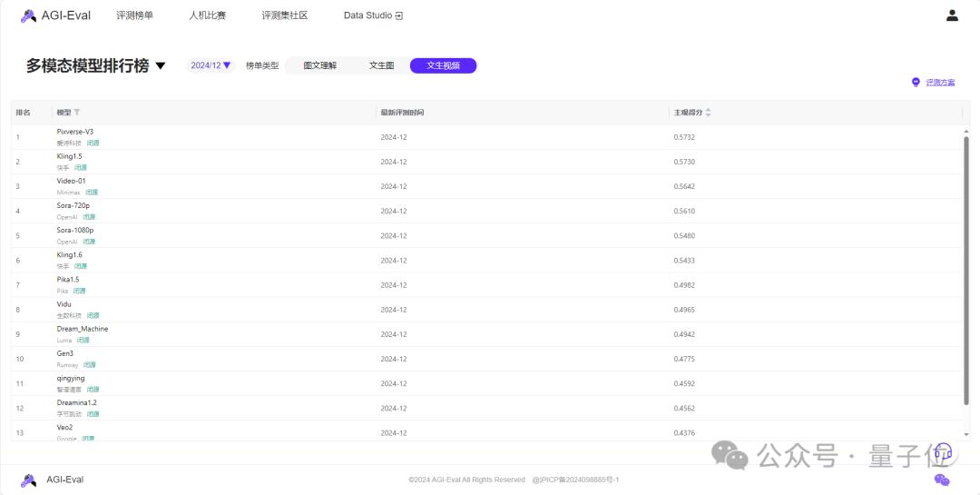
Task: Open the 评测集社区 menu
Action: click(285, 15)
